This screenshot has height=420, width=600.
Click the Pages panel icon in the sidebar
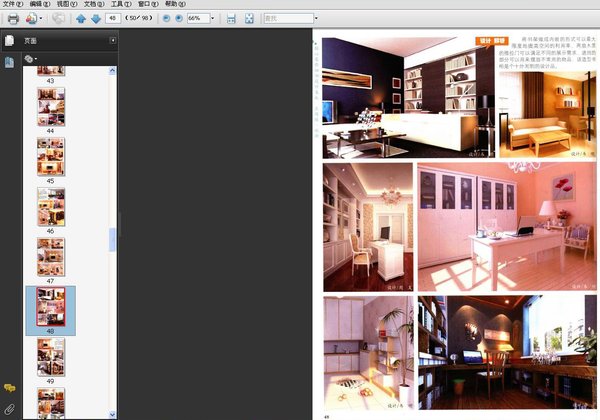[x=9, y=40]
